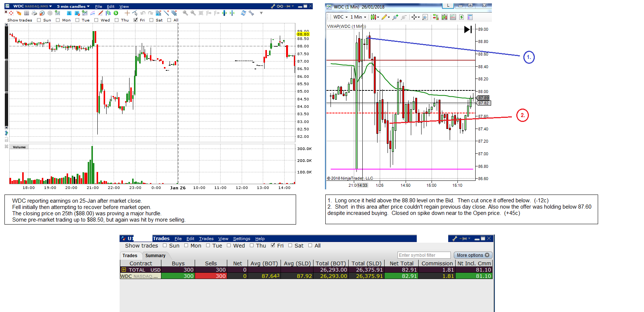Sort by the Net Total column header
The width and height of the screenshot is (644, 312).
click(x=402, y=263)
